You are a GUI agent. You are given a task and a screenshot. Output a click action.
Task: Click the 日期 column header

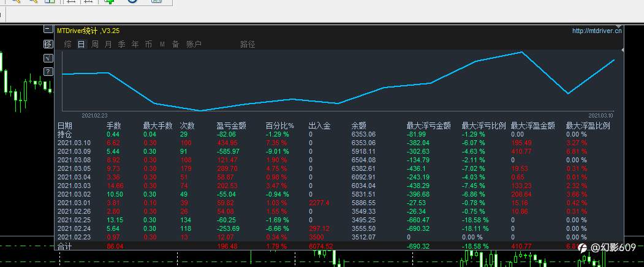tap(65, 126)
